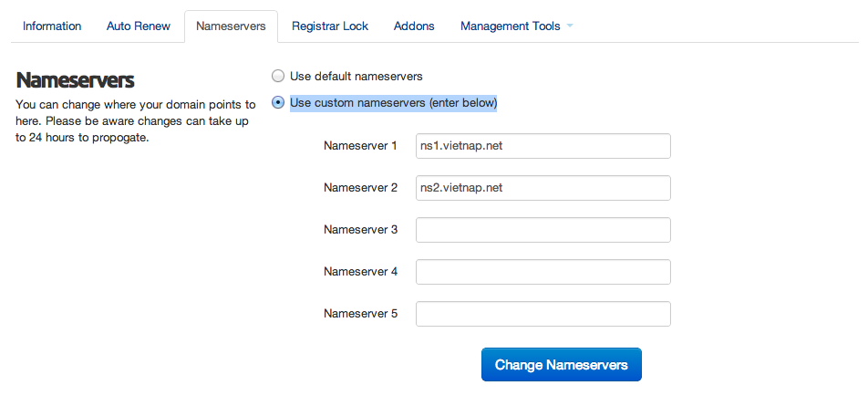Click the highlighted 'Use custom nameservers' label text
This screenshot has width=868, height=406.
[x=393, y=102]
